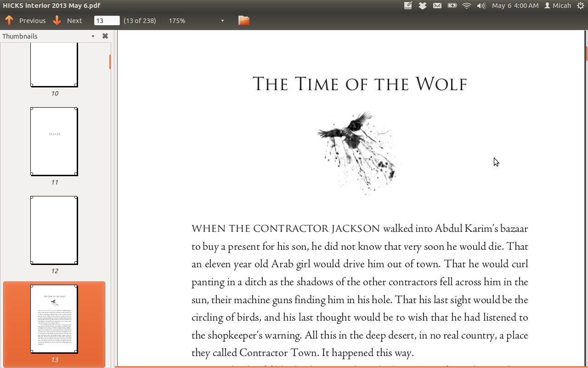
Task: Click the Next page arrow
Action: click(68, 21)
